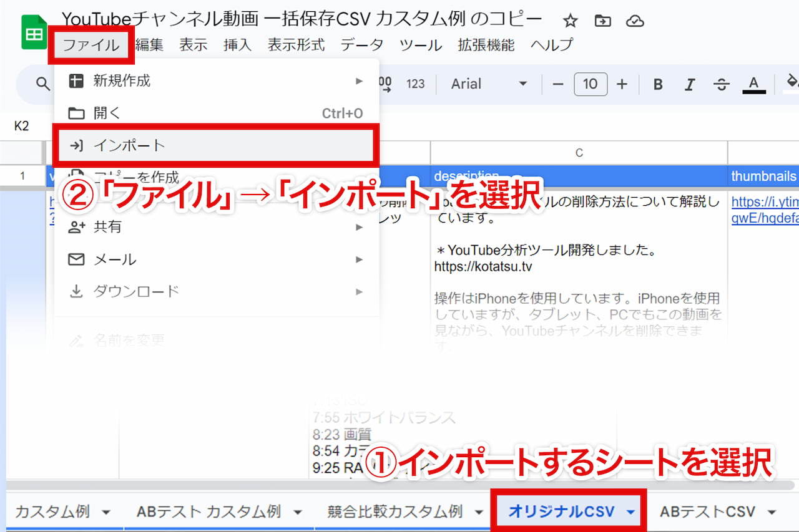Choose 新規作成 in the File menu
This screenshot has height=532, width=799.
(x=217, y=80)
